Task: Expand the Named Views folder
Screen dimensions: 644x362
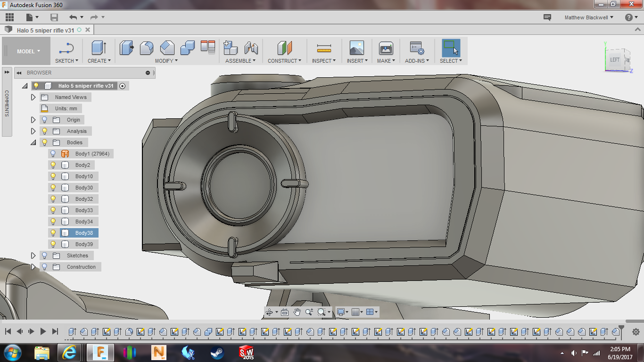Action: click(33, 97)
